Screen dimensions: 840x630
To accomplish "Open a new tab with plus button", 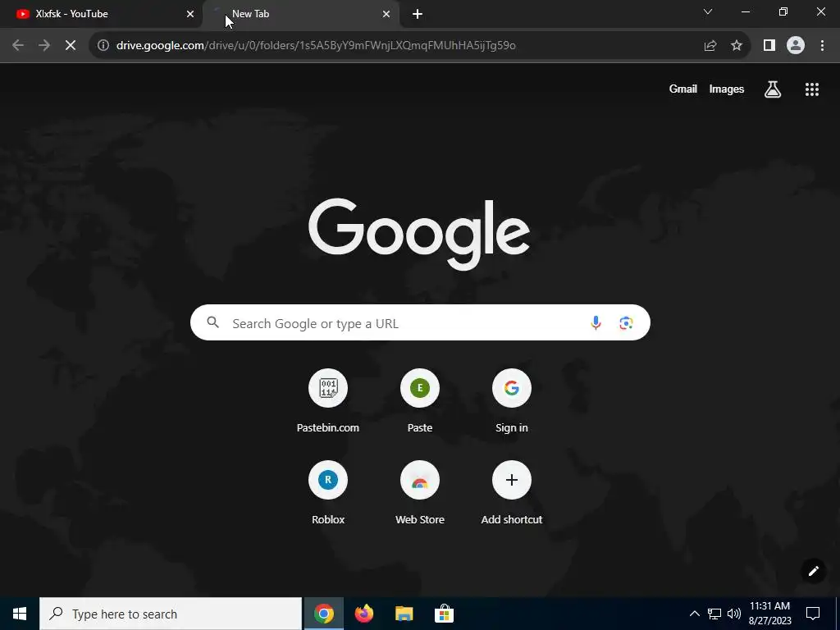I will point(418,14).
